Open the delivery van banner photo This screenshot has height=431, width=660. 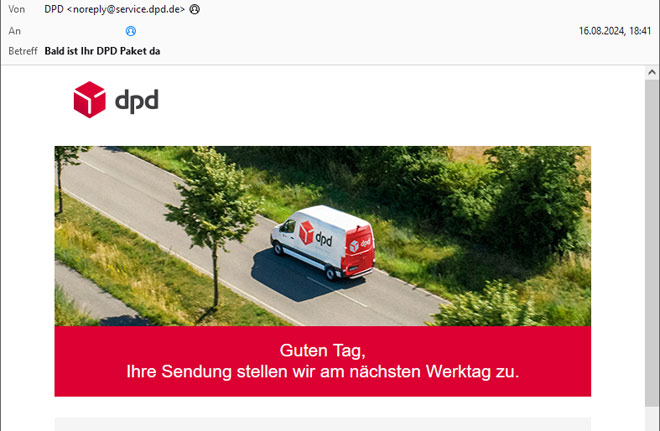[322, 236]
